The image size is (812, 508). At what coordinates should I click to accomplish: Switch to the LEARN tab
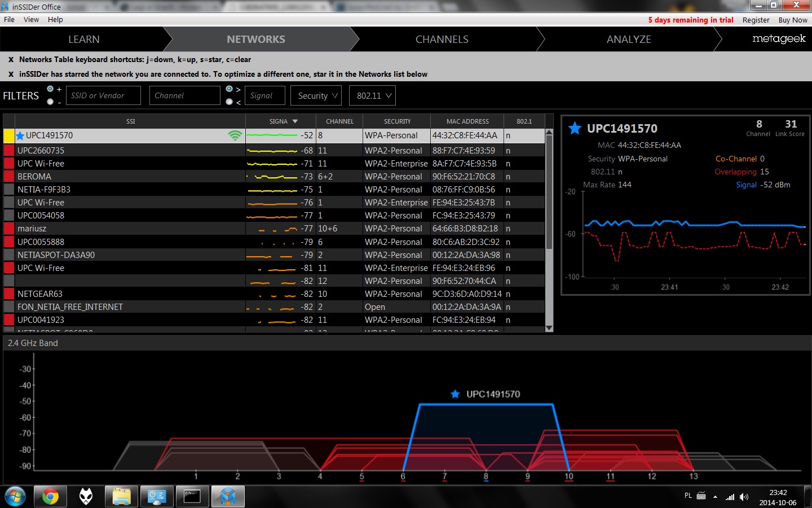[x=84, y=40]
